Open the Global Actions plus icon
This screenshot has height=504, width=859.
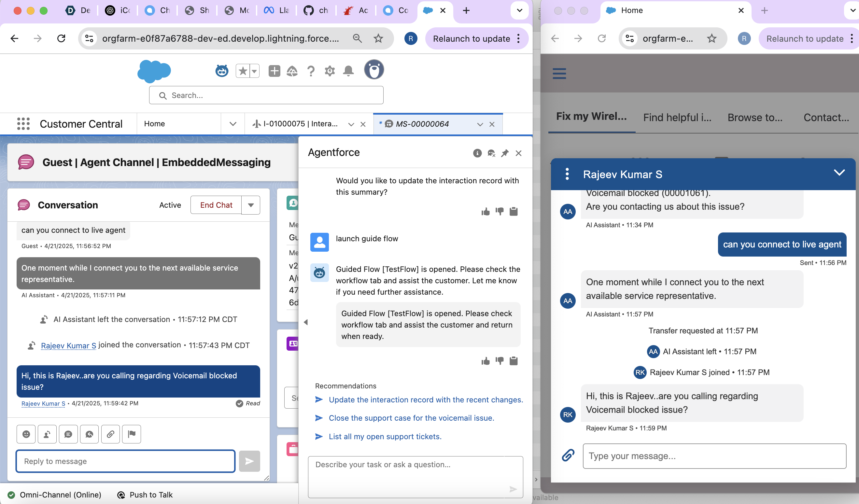[x=274, y=71]
